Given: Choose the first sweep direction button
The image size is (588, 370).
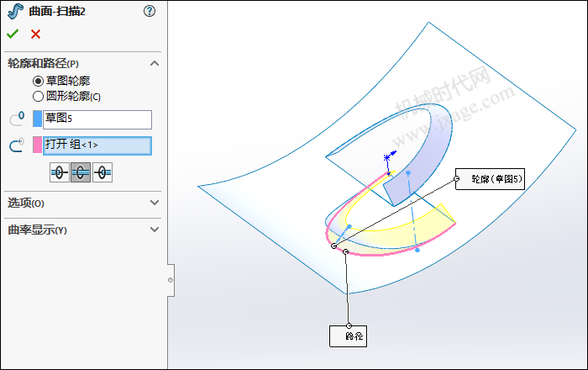Looking at the screenshot, I should (60, 172).
